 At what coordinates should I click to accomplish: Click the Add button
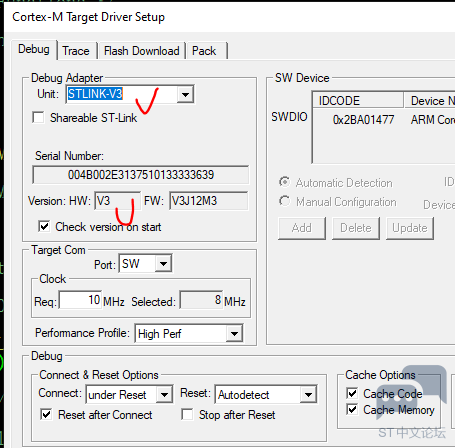(302, 228)
